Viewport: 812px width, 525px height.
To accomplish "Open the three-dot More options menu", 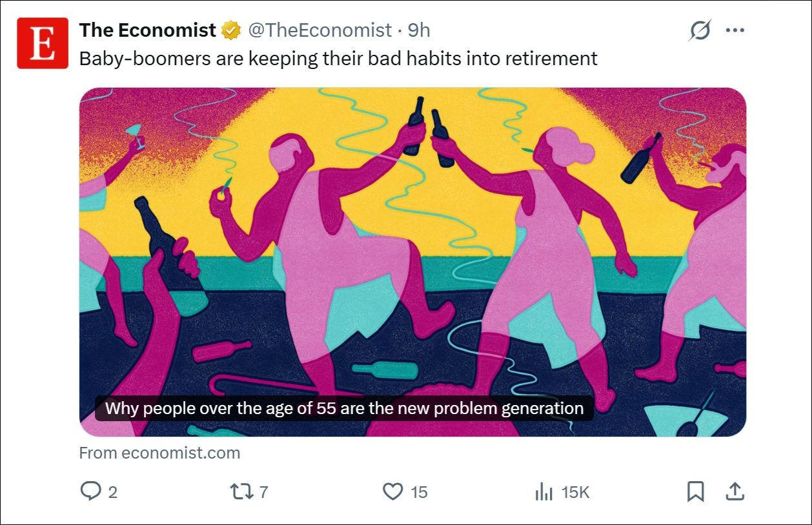I will point(735,30).
